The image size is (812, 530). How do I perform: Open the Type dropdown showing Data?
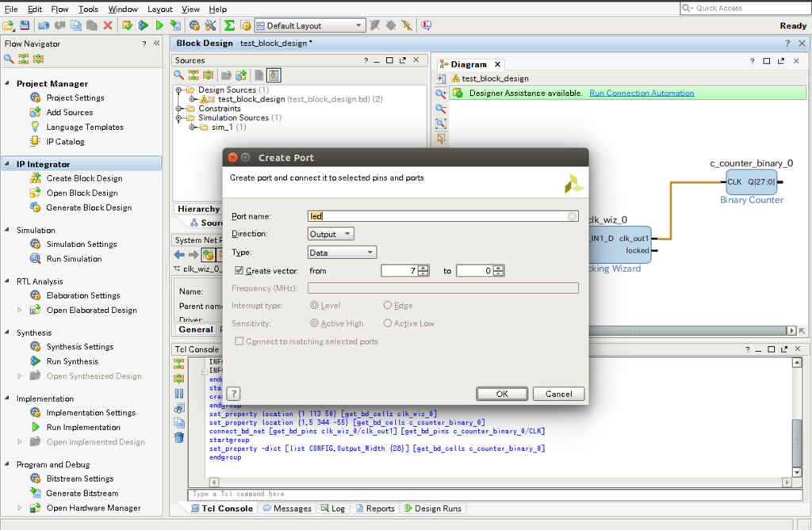[342, 253]
